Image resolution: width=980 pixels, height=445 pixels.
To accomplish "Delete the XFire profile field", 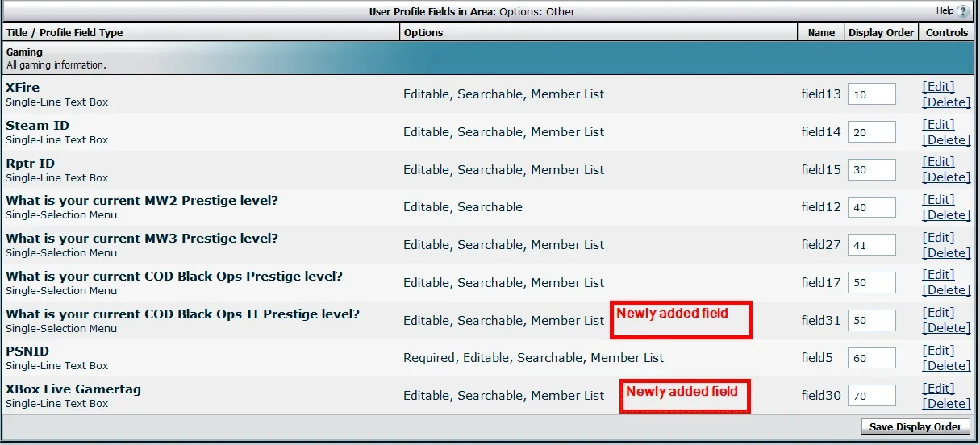I will tap(946, 102).
